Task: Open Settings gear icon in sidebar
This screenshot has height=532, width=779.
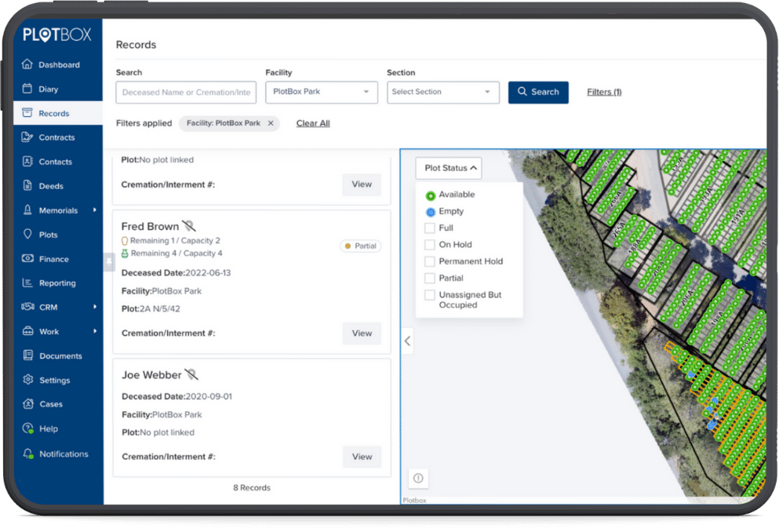Action: tap(27, 381)
